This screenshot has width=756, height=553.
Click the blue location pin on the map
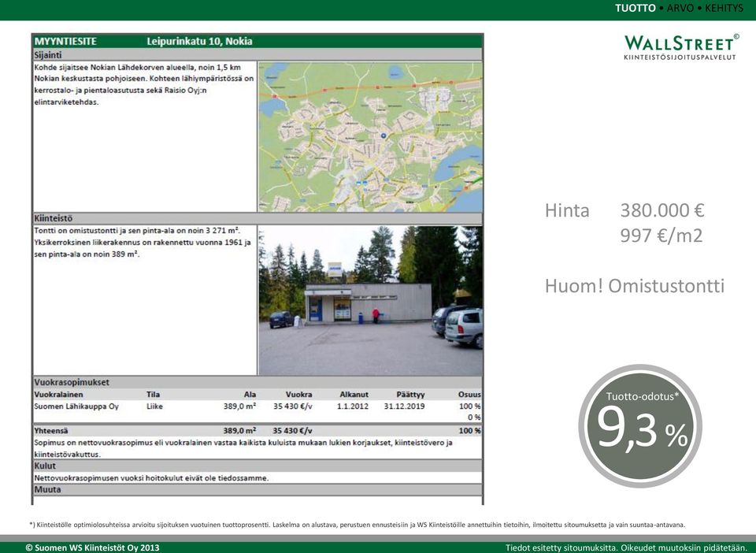[x=384, y=136]
